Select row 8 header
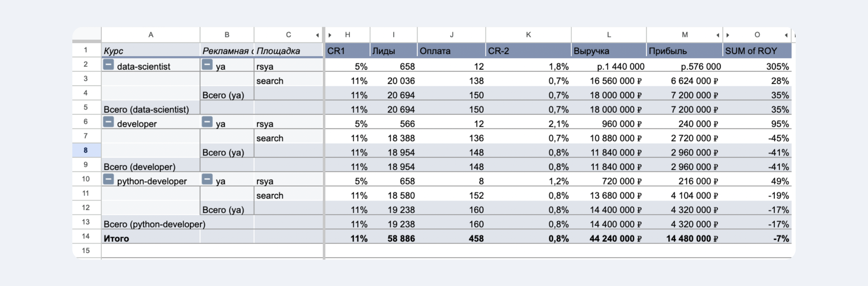This screenshot has height=286, width=868. 86,150
